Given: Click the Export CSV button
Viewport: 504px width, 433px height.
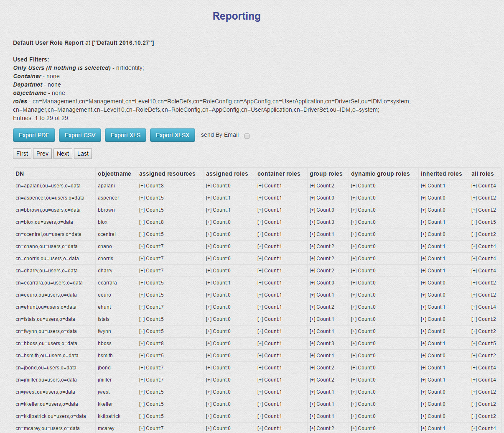Looking at the screenshot, I should [x=80, y=135].
